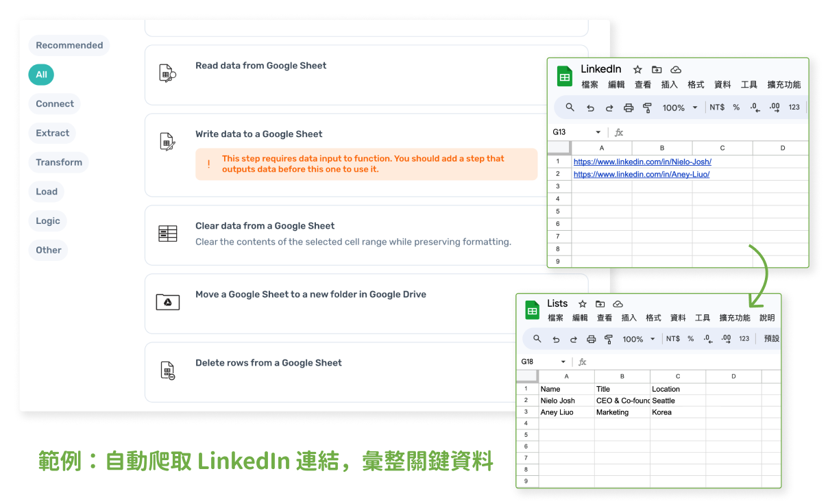Increase decimal places in the LinkedIn sheet
828x504 pixels.
(773, 107)
